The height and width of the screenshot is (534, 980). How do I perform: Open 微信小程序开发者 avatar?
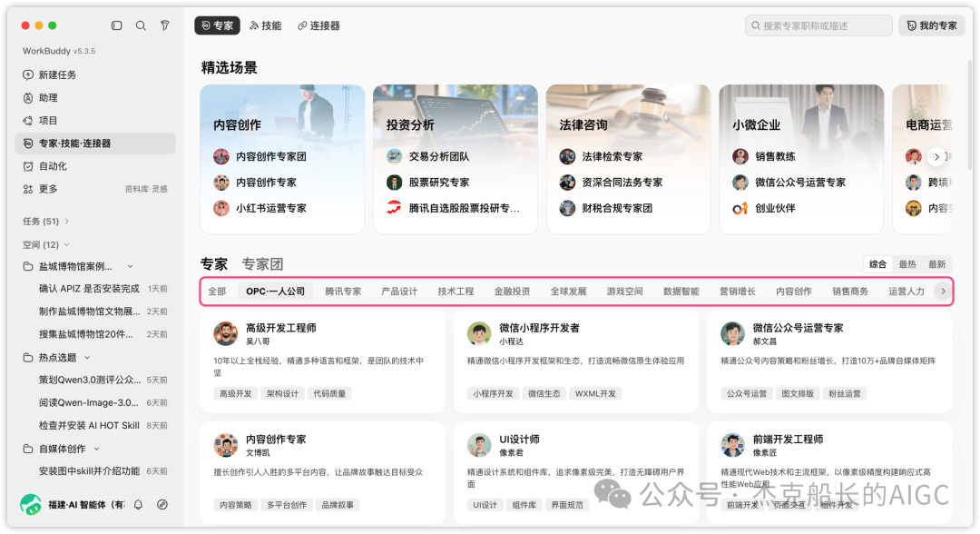coord(479,334)
